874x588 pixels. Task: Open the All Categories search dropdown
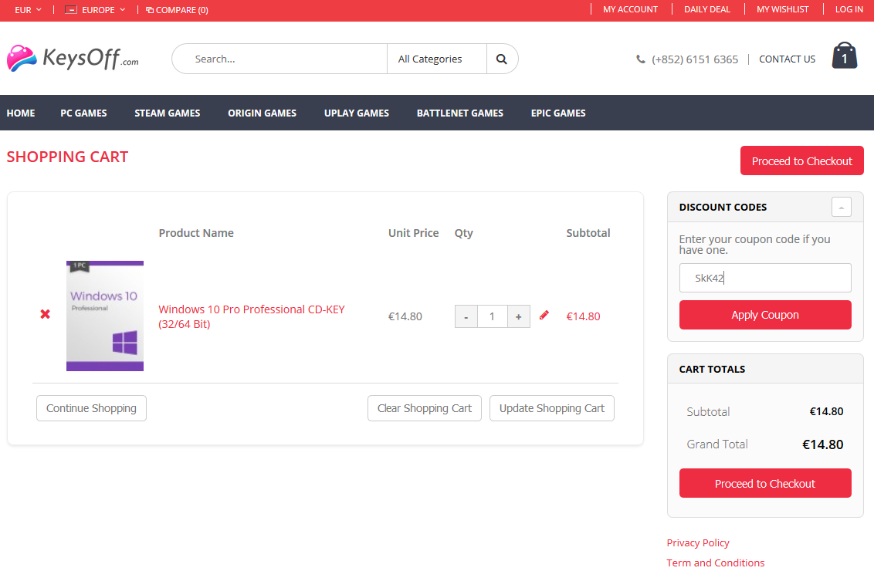pos(437,59)
